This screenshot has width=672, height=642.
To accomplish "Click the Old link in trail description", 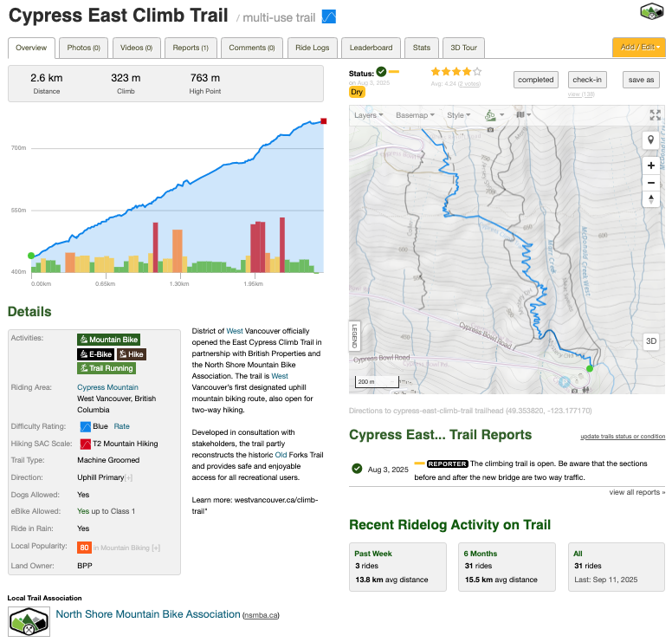I will pos(281,455).
